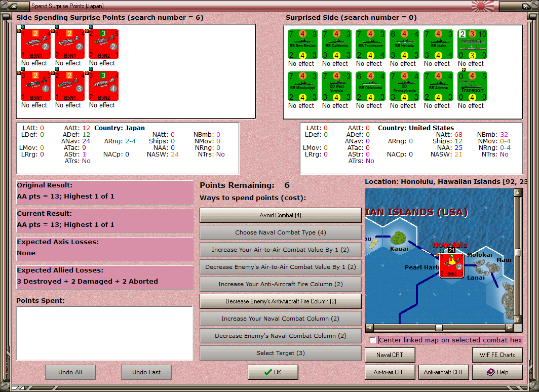Click the Kauai island on the map
This screenshot has height=392, width=539.
[398, 238]
